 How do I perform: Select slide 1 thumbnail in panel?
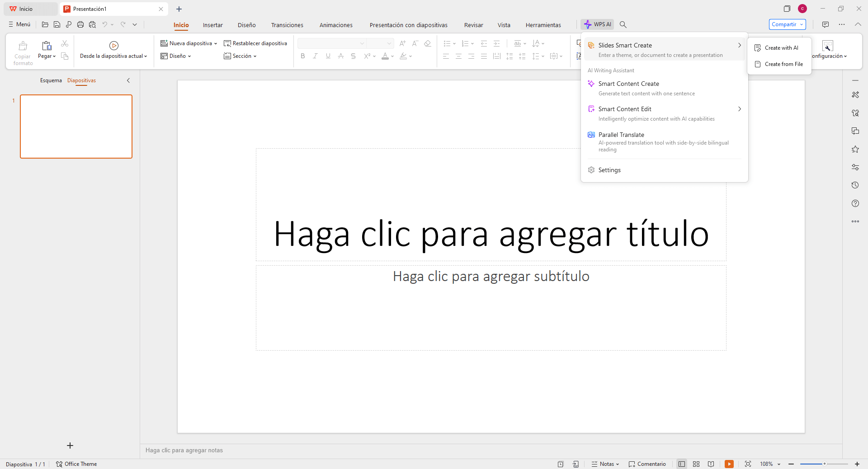[76, 127]
